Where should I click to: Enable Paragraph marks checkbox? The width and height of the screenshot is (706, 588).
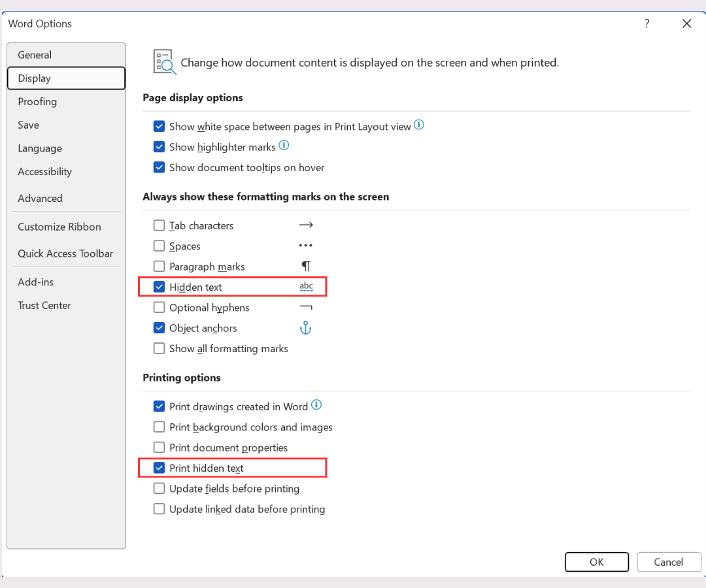coord(159,267)
